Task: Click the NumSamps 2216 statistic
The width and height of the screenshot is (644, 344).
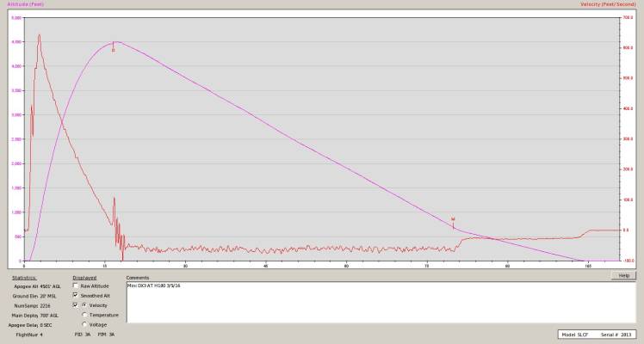Action: coord(36,305)
